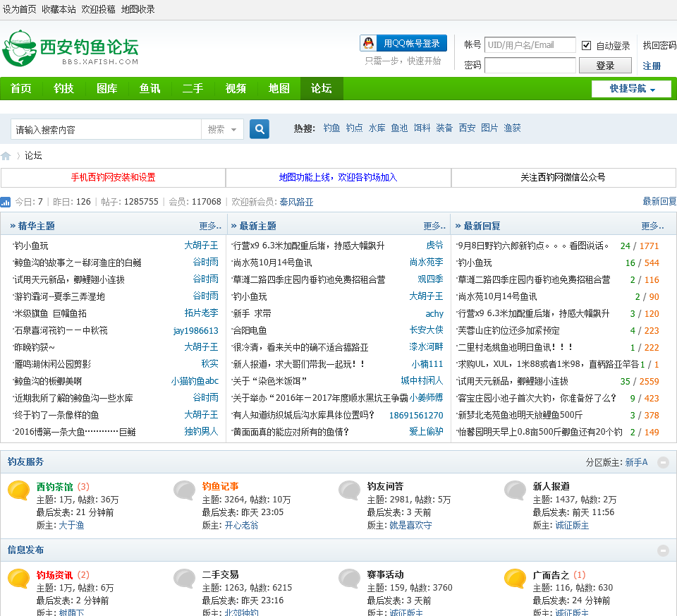Click hot search keyword 水库

coord(377,128)
